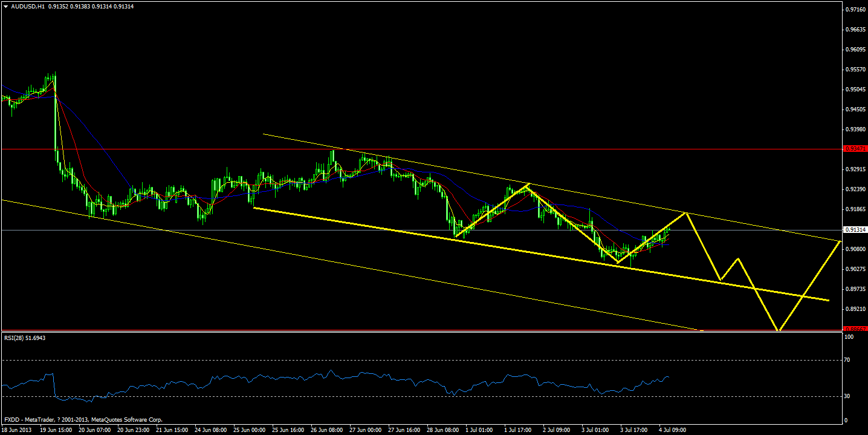Screen dimensions: 868x435
Task: Click the 0.95570 price scale value
Action: 855,70
